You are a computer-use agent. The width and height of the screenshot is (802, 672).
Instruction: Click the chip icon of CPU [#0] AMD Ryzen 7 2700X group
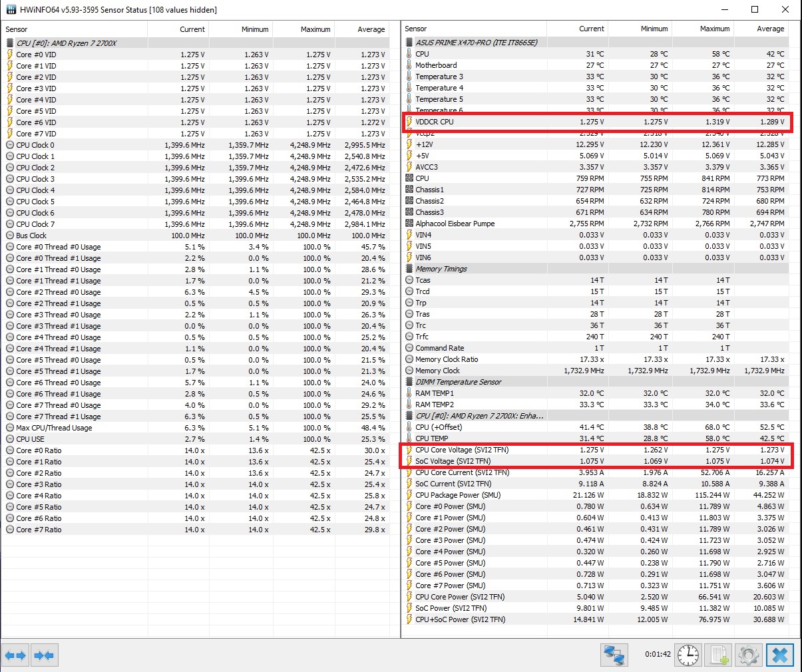10,43
